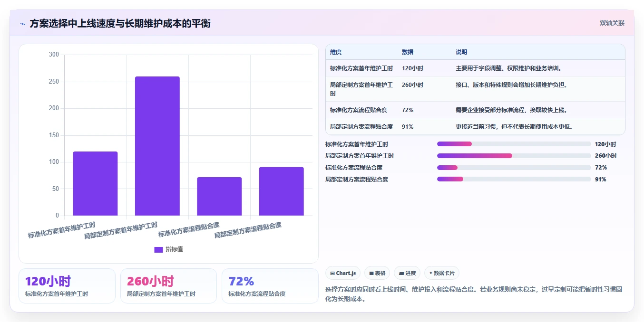Click progress label 标准化方案流程贴合度

(354, 168)
